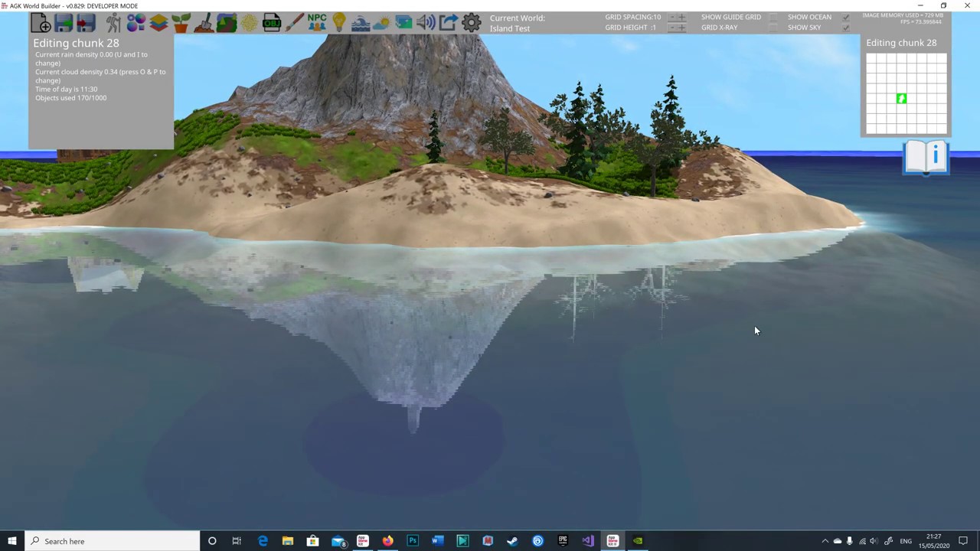980x551 pixels.
Task: Click the FPS readout text
Action: pyautogui.click(x=921, y=22)
